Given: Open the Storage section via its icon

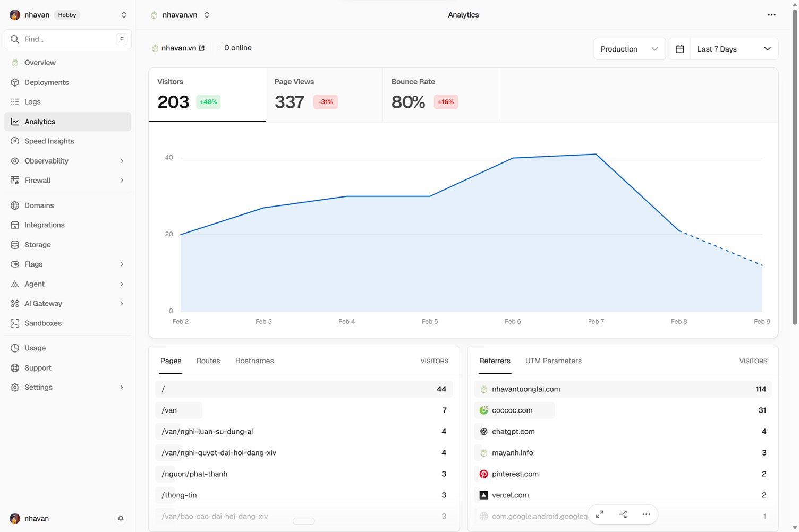Looking at the screenshot, I should pyautogui.click(x=15, y=245).
